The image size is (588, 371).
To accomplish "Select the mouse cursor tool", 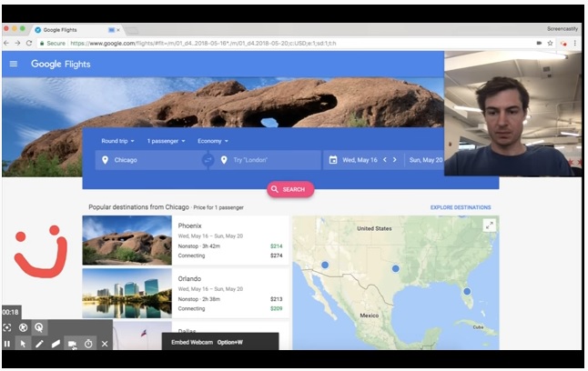I will tap(23, 344).
